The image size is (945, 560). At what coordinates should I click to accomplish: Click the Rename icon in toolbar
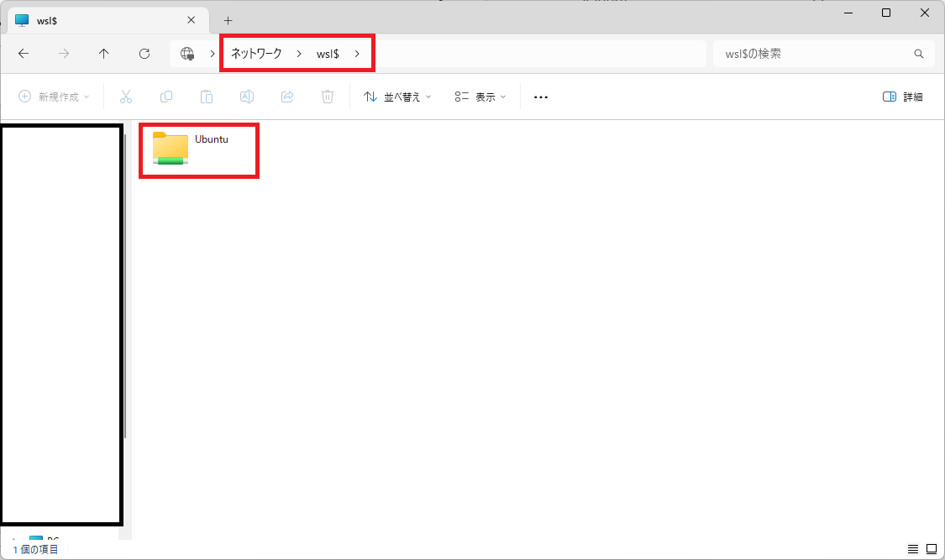click(247, 97)
